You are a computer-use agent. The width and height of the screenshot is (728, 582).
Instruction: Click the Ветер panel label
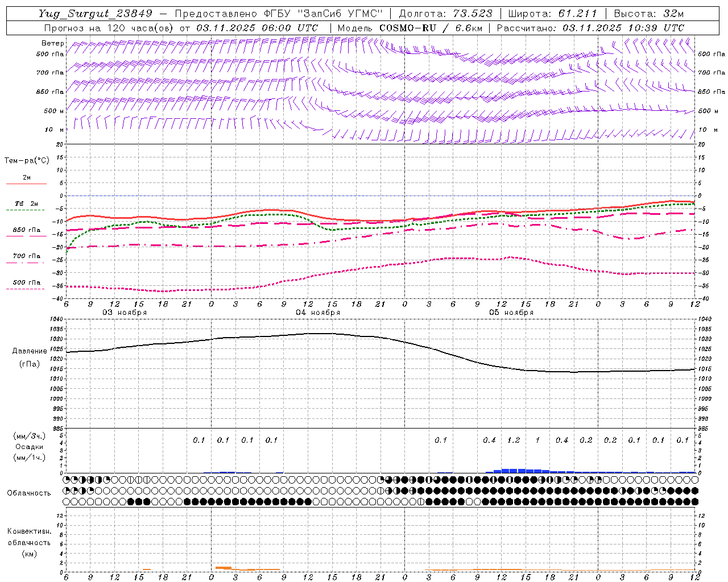(53, 43)
